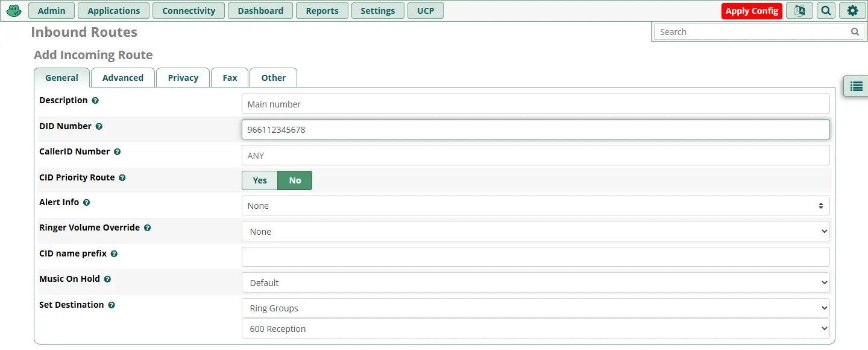
Task: Open the Reports menu
Action: click(322, 11)
